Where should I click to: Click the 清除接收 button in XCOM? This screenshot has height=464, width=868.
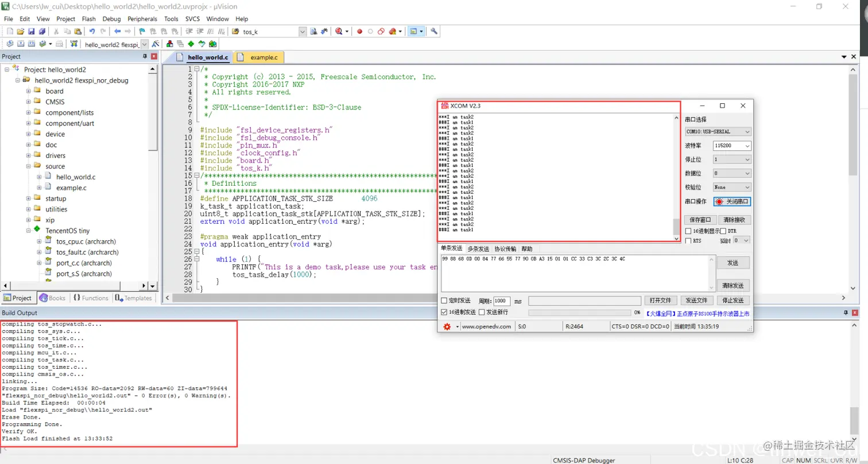[734, 220]
